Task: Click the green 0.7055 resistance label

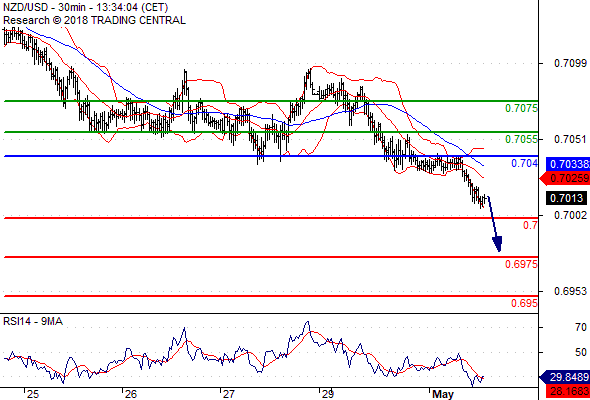Action: pyautogui.click(x=521, y=139)
